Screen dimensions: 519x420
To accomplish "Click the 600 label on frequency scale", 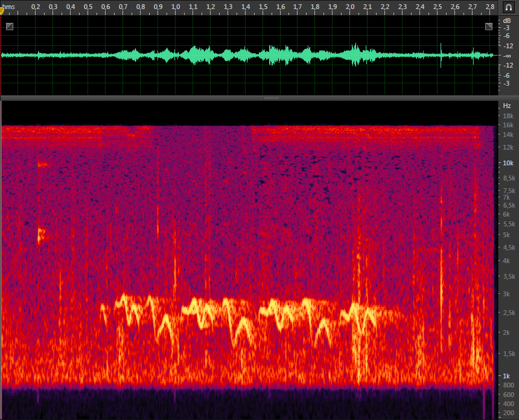I will point(508,395).
